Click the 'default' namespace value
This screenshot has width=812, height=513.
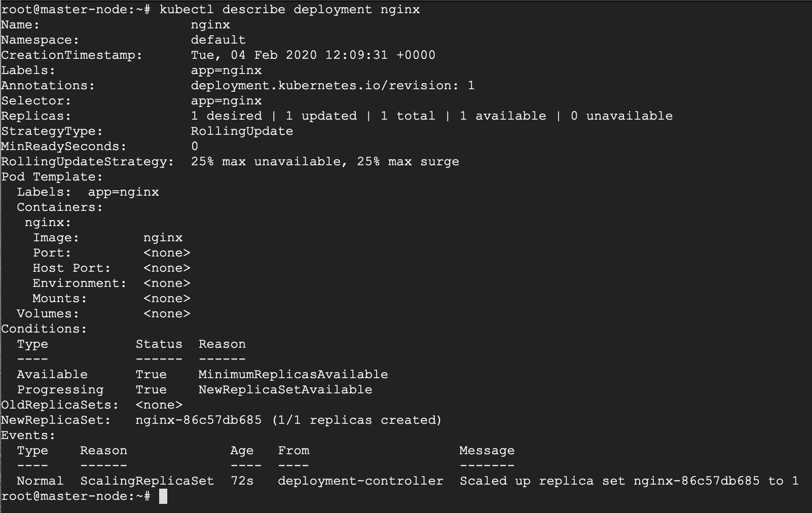click(x=218, y=40)
